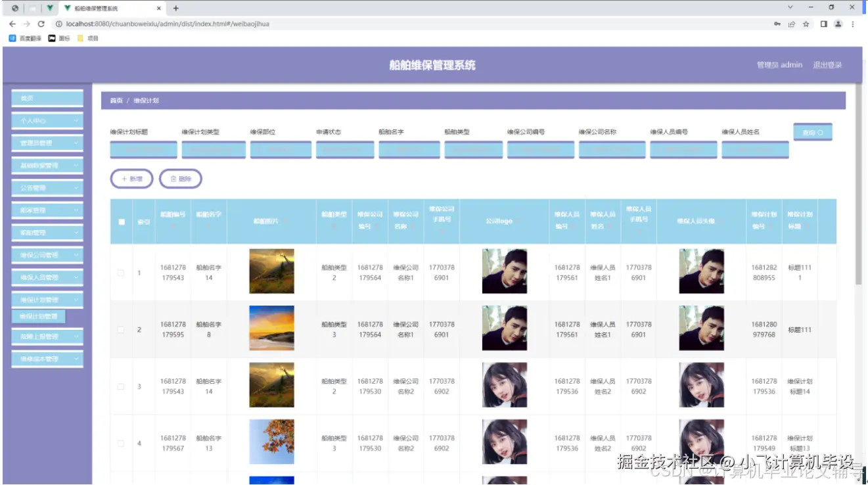Click the 退出登录 logout link
The width and height of the screenshot is (868, 485).
pyautogui.click(x=827, y=65)
